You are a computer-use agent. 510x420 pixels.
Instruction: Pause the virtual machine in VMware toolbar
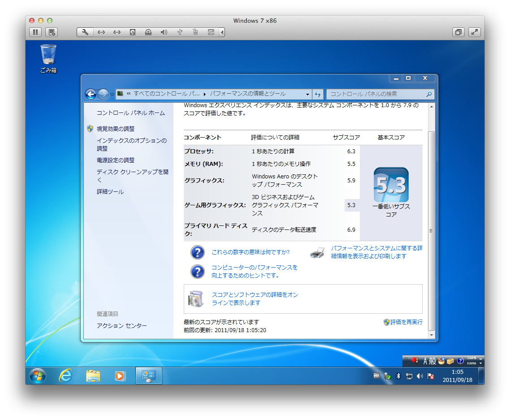pos(35,32)
